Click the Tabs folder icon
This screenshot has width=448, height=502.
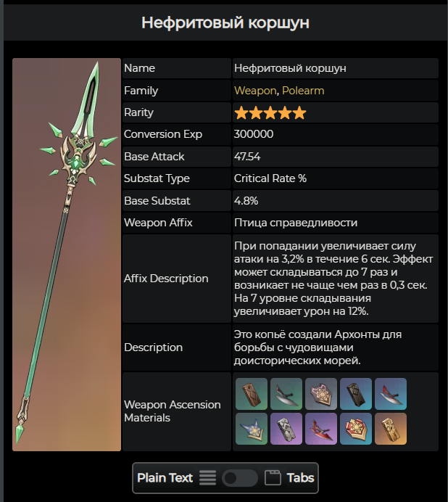pos(273,478)
